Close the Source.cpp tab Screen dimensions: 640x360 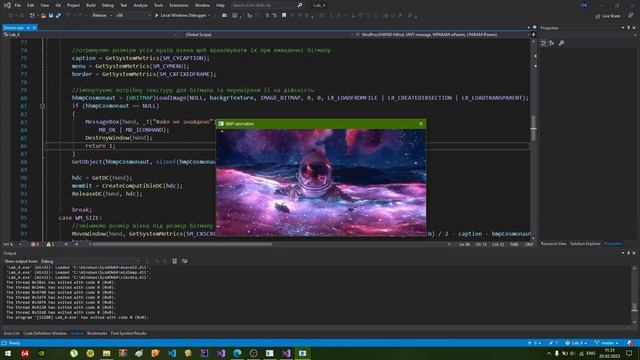(x=34, y=28)
